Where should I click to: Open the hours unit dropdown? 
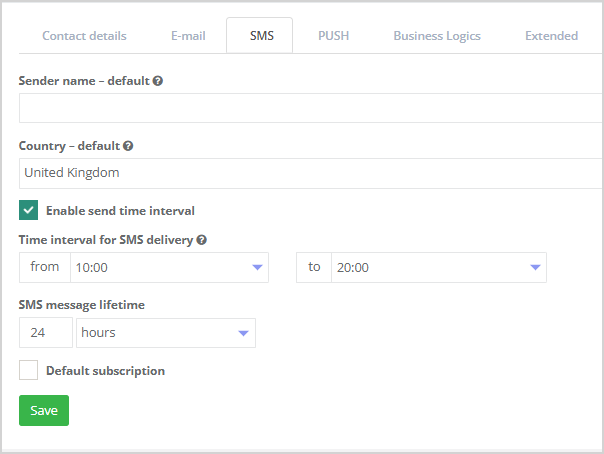tap(165, 333)
